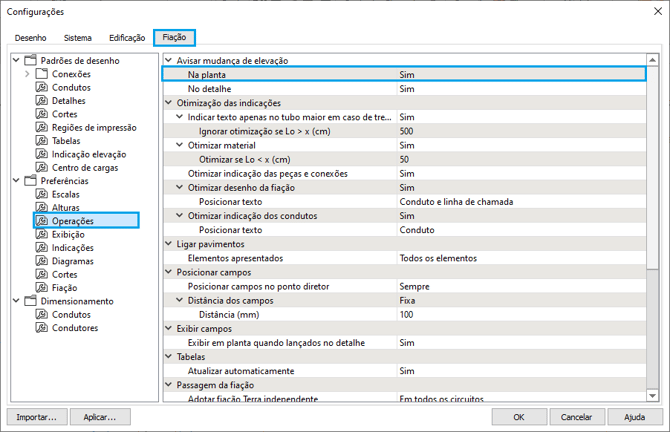Open Centro de cargas settings icon
Screen dimensions: 670x432
[x=42, y=167]
